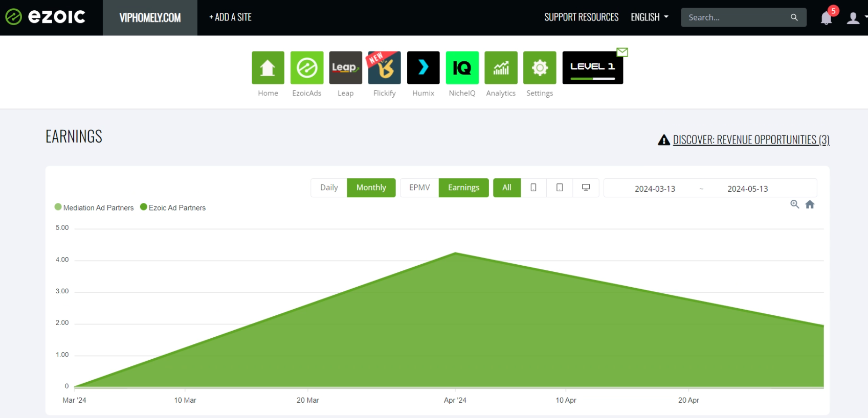The image size is (868, 418).
Task: Click the 'Apr '24' axis label
Action: point(455,400)
